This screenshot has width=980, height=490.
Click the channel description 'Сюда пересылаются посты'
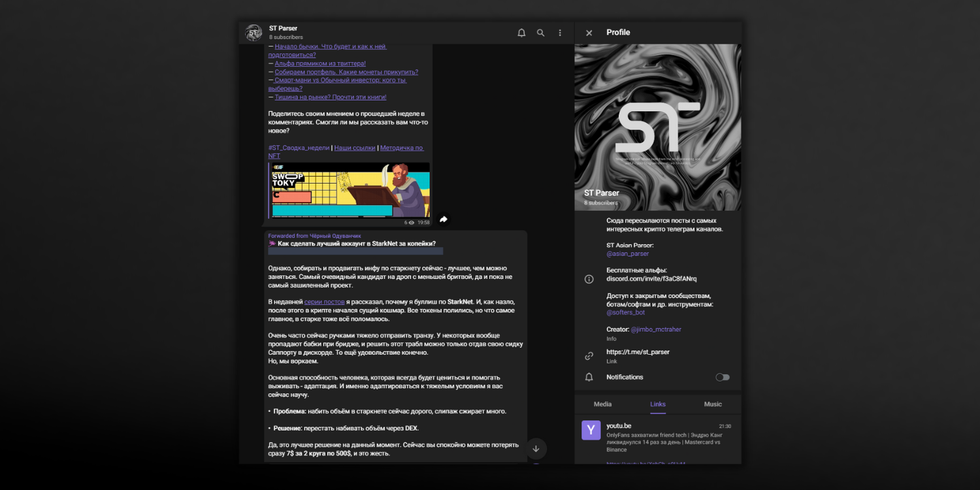[664, 225]
